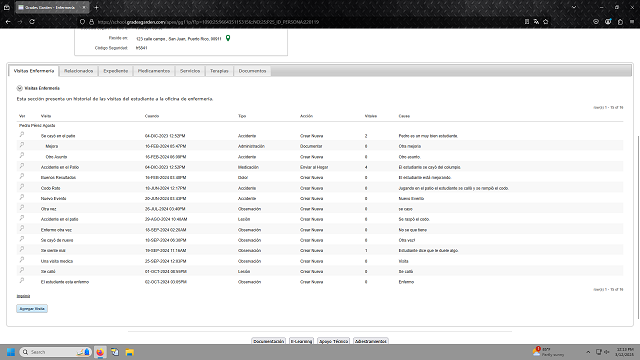Open the 'Adiestramientos' footer button
640x360 pixels.
click(371, 341)
